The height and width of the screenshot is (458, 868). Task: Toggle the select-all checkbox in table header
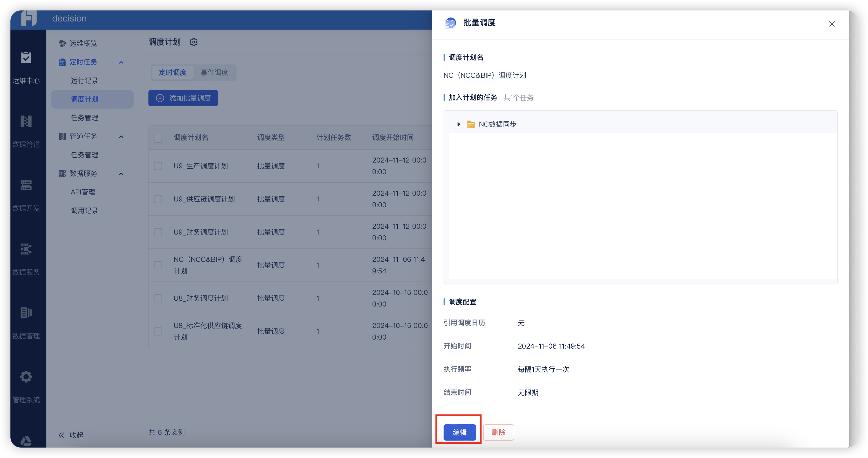[158, 138]
